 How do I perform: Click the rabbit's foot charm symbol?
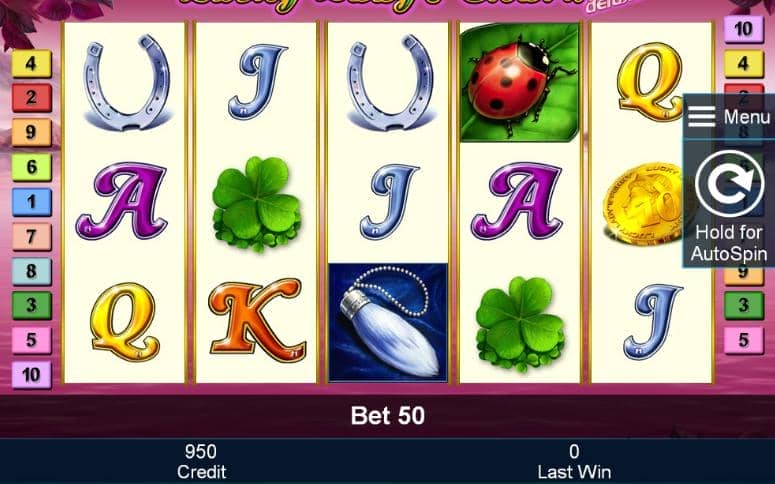click(388, 322)
